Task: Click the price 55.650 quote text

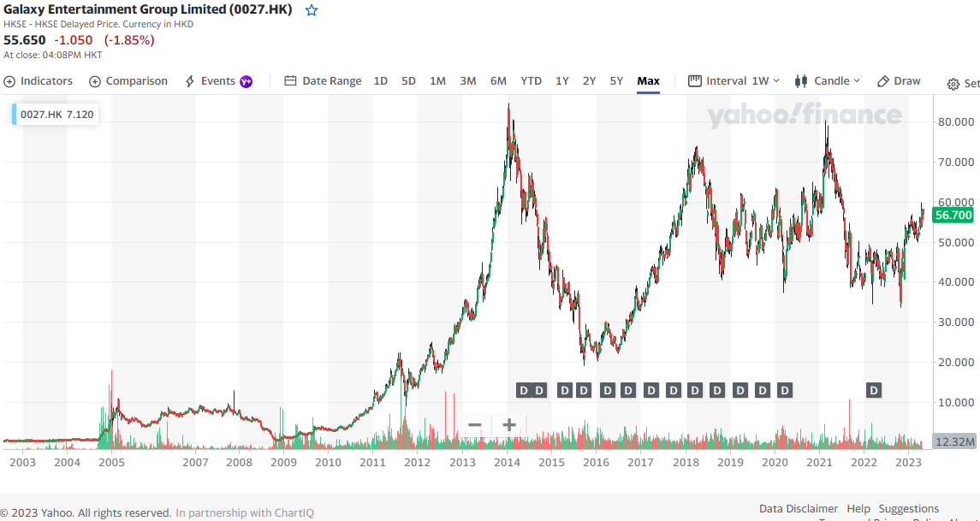Action: pyautogui.click(x=24, y=40)
